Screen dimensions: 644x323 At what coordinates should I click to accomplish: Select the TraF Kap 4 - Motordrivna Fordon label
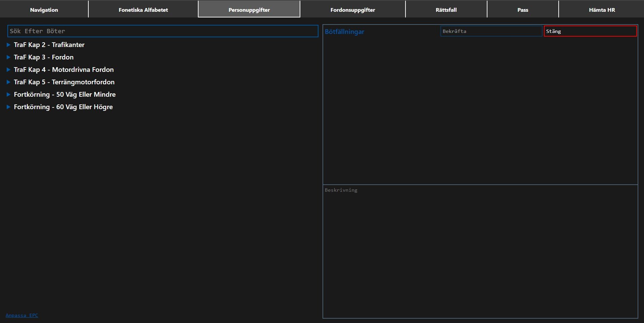[64, 70]
